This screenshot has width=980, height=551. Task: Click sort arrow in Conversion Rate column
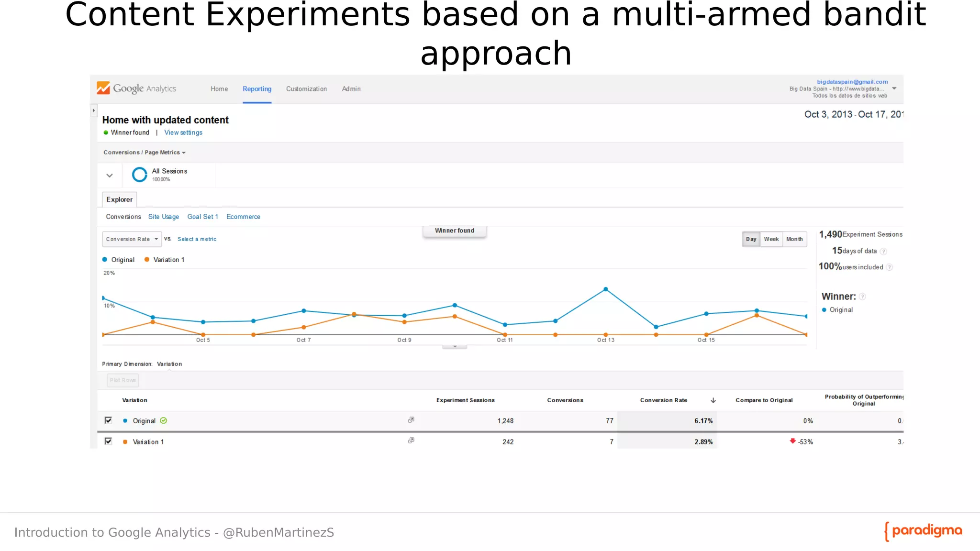(713, 400)
